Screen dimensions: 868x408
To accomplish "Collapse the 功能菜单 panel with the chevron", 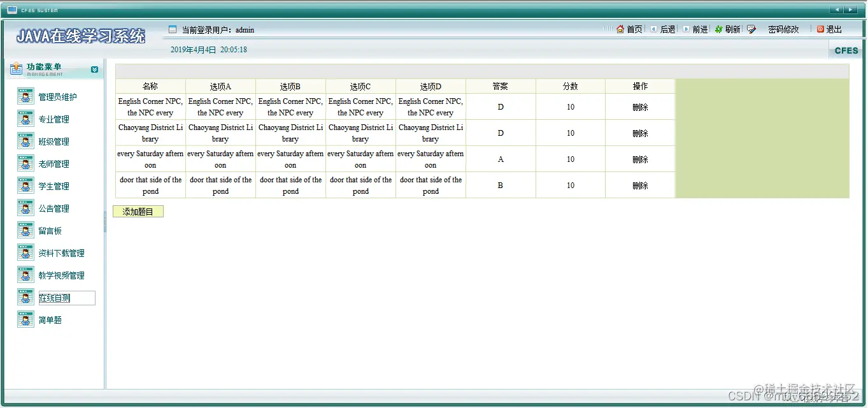I will point(94,69).
